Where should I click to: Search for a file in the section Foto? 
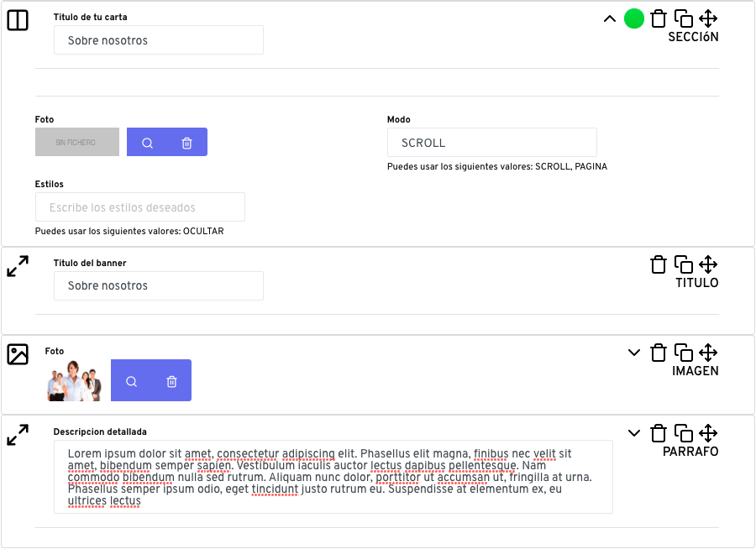pos(148,143)
